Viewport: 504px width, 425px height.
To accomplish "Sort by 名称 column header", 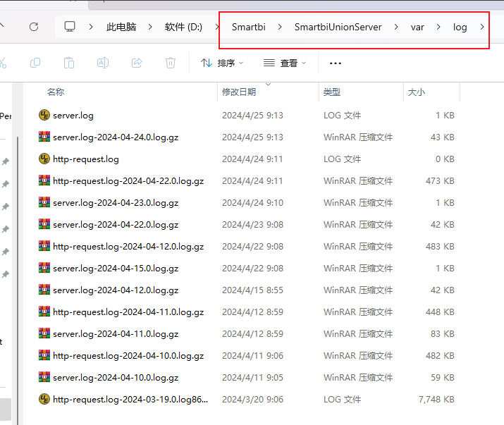I will [x=56, y=92].
